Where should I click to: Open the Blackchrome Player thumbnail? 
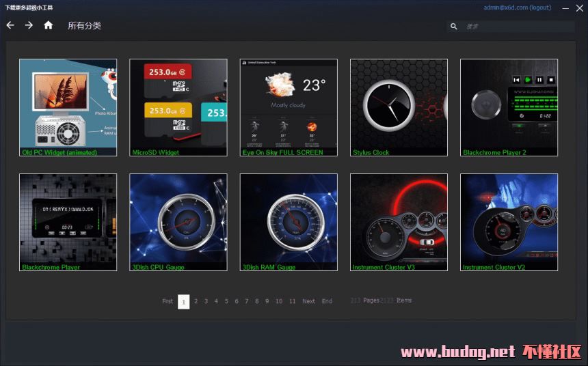(68, 222)
